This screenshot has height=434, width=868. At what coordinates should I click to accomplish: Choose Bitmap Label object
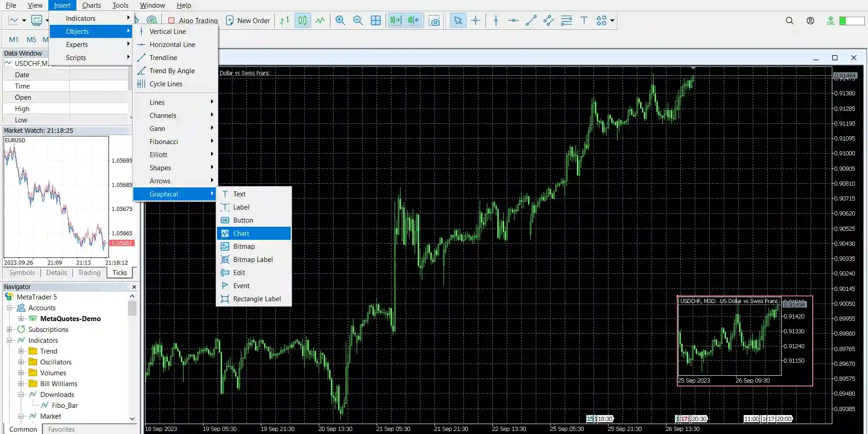coord(254,260)
